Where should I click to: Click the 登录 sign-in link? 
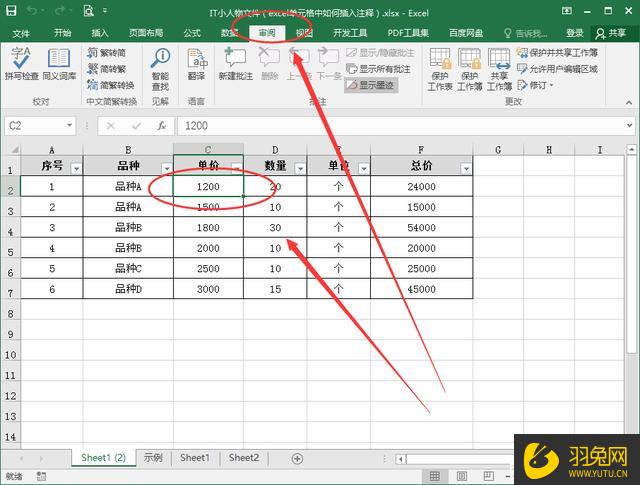coord(574,33)
